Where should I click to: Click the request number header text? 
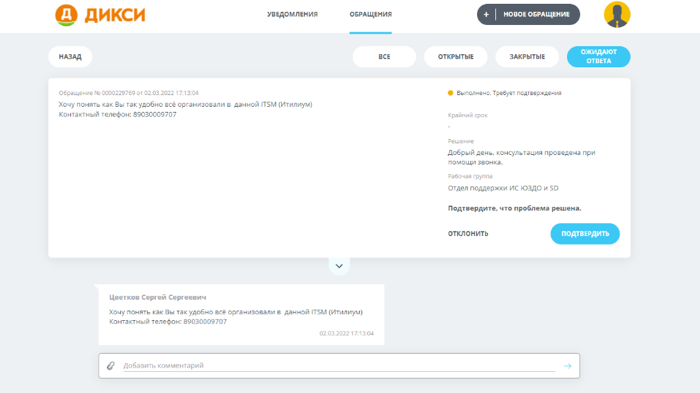129,93
